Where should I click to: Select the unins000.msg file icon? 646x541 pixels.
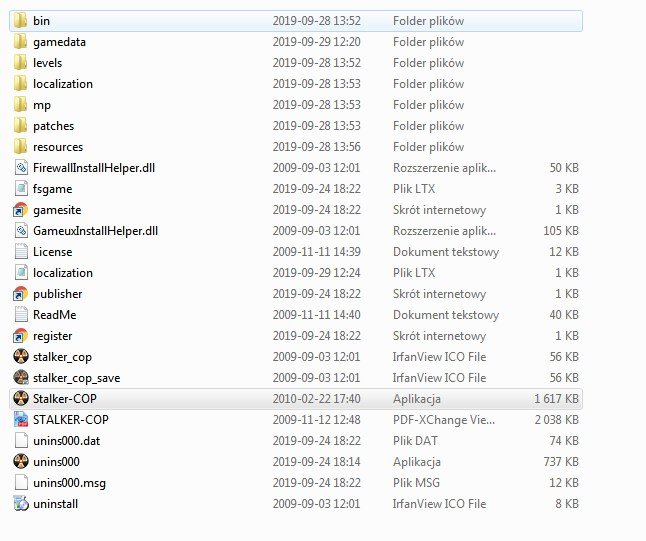21,482
